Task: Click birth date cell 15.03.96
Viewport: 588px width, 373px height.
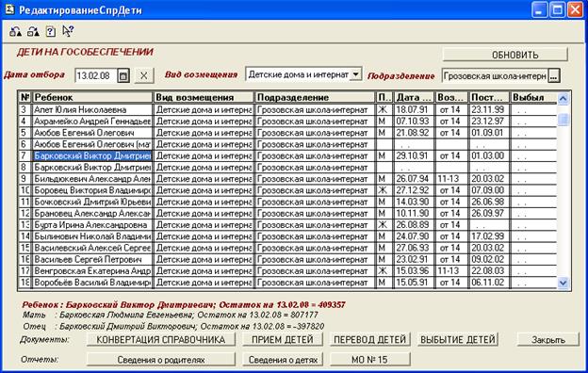Action: (x=414, y=271)
